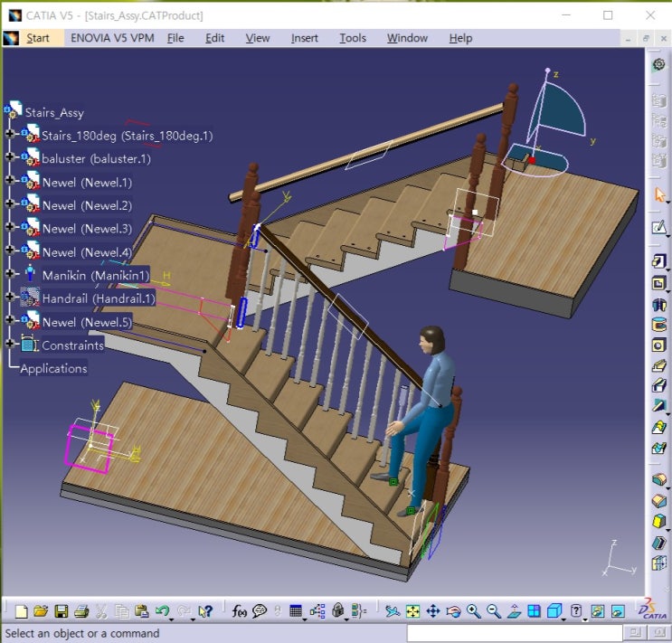Select the Rotate view tool

tap(453, 610)
